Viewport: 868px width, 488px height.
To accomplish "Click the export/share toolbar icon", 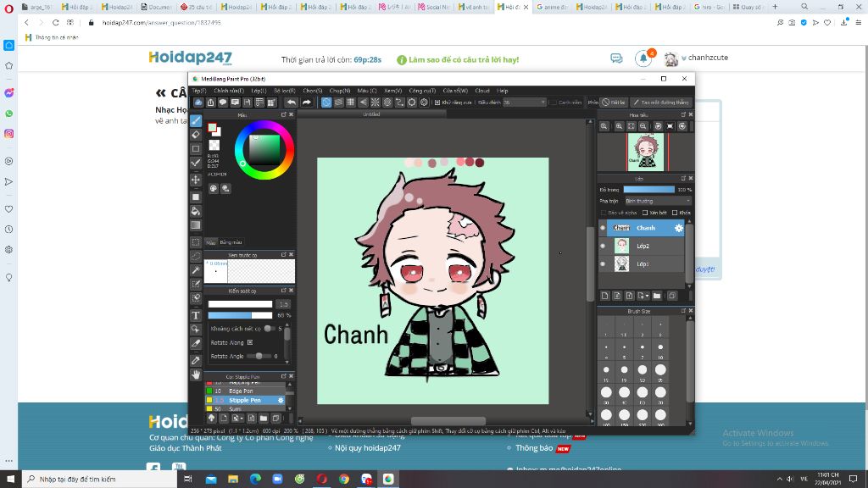I will click(x=211, y=103).
